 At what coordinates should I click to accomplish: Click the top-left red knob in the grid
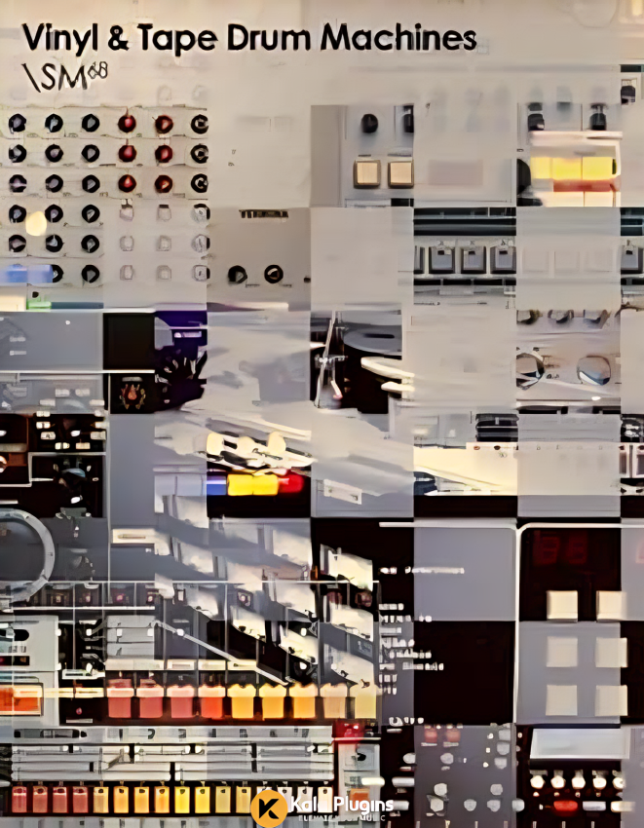[127, 123]
